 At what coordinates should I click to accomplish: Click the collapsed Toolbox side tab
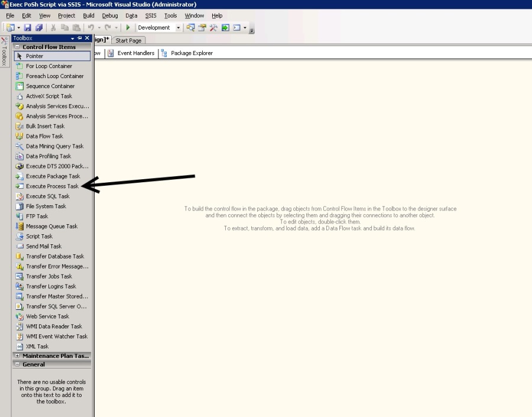pyautogui.click(x=4, y=51)
